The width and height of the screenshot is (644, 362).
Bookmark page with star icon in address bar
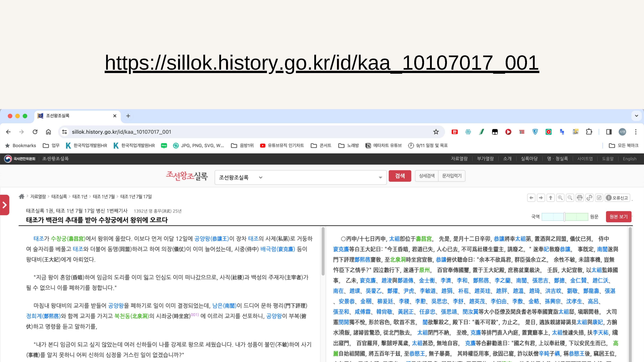click(x=436, y=132)
